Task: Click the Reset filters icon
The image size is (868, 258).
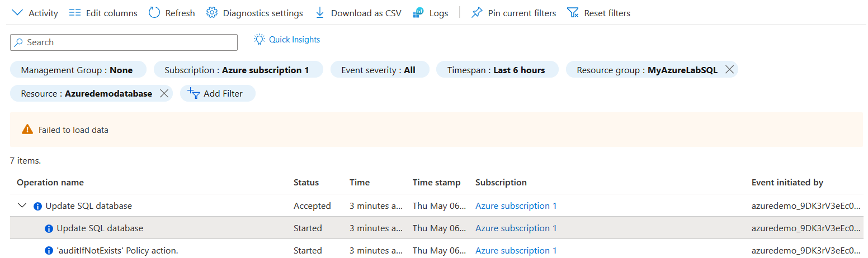Action: point(573,13)
